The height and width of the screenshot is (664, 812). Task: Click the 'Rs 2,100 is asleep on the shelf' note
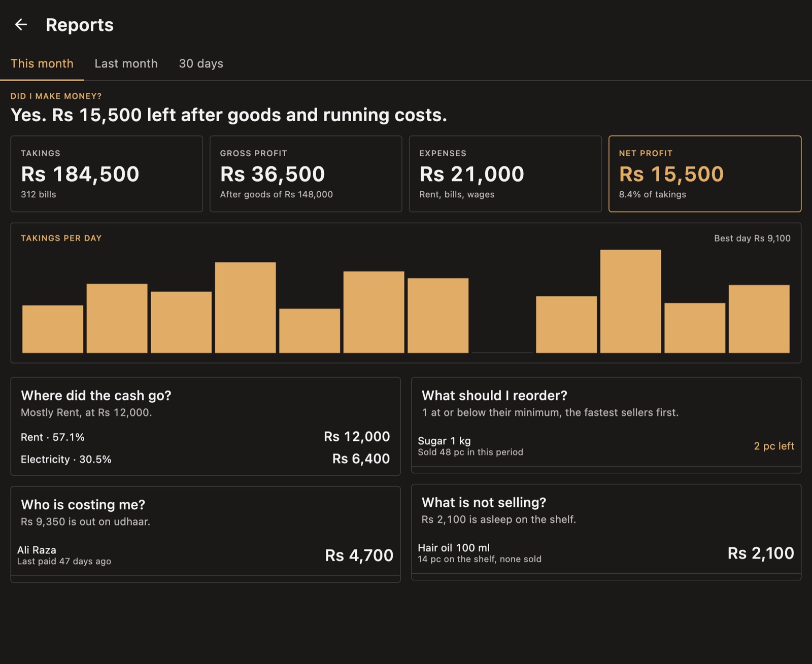(x=499, y=520)
